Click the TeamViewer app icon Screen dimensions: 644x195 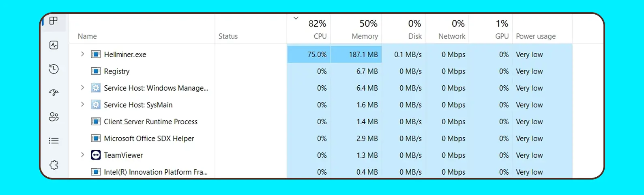pos(96,155)
